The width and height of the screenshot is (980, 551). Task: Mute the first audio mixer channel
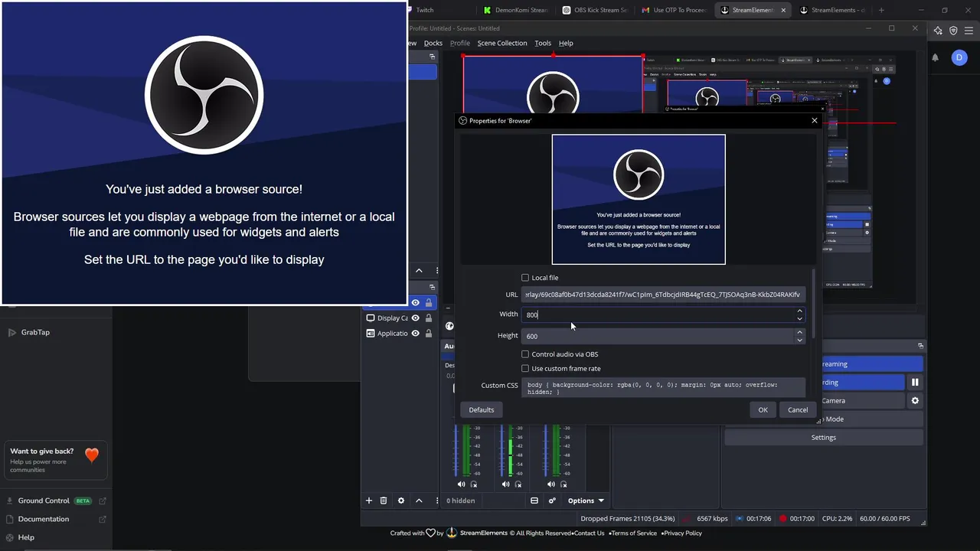click(461, 484)
